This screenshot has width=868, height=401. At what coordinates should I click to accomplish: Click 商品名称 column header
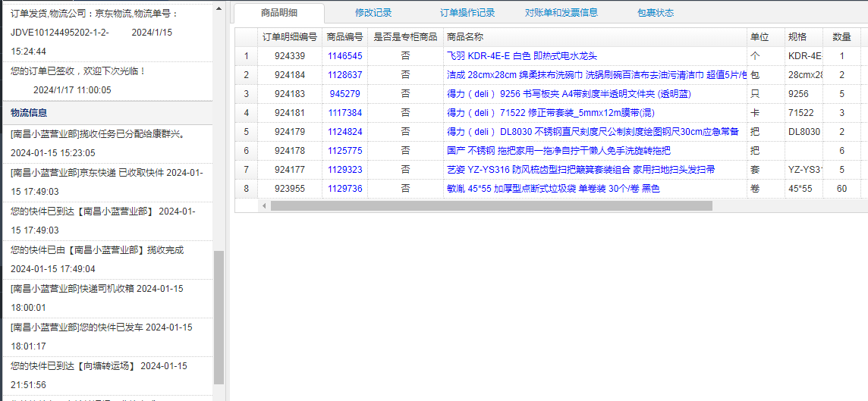595,37
